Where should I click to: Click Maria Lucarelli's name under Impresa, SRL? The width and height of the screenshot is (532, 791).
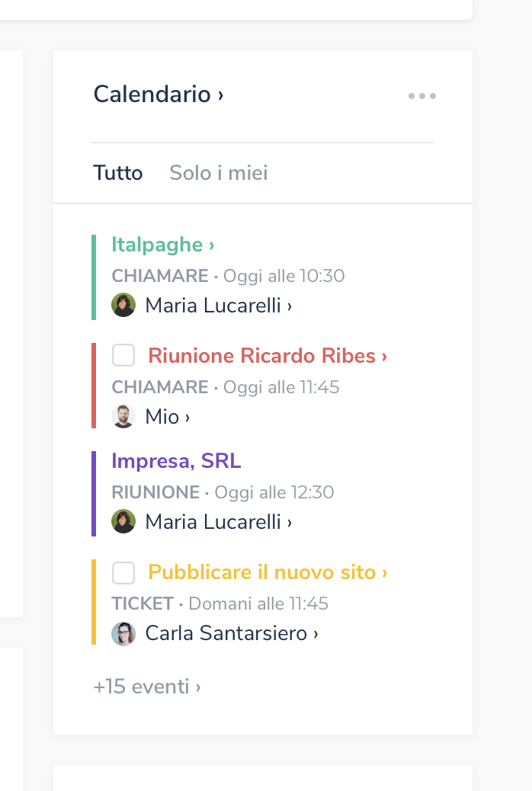click(x=218, y=522)
